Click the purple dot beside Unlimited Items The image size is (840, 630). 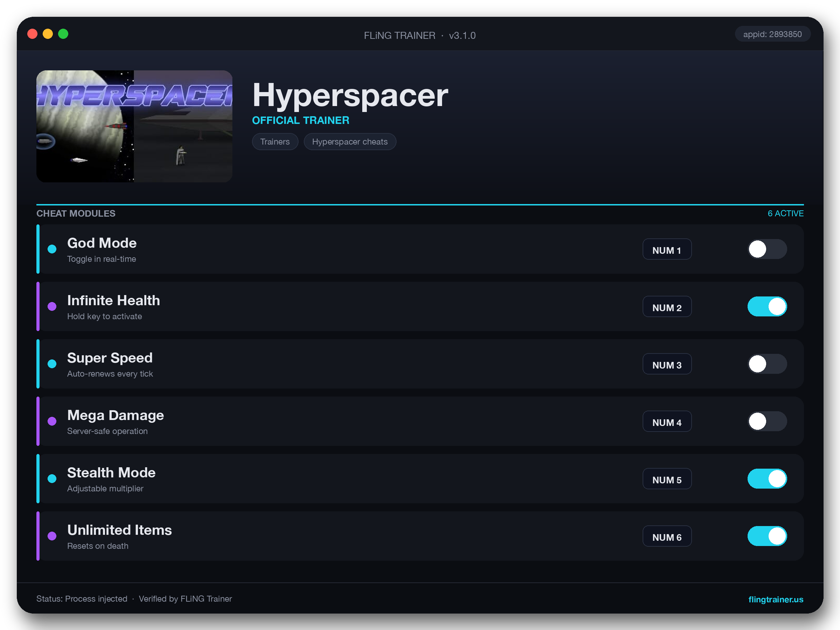pos(52,536)
